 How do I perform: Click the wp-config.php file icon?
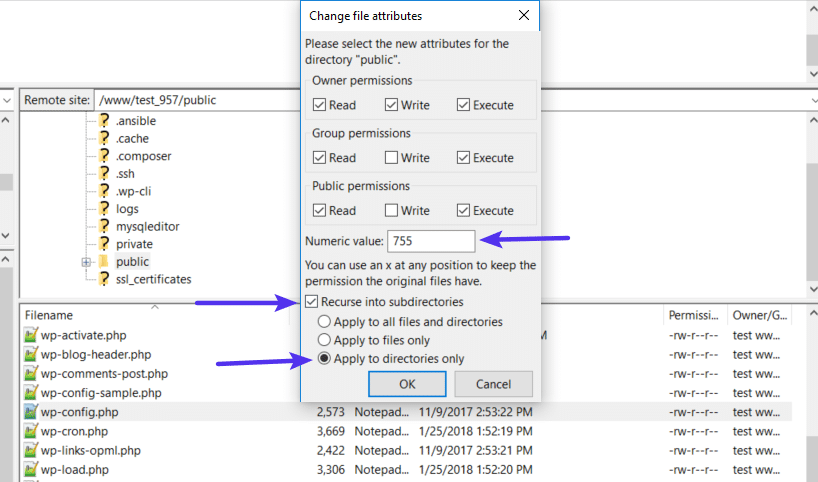(x=30, y=412)
